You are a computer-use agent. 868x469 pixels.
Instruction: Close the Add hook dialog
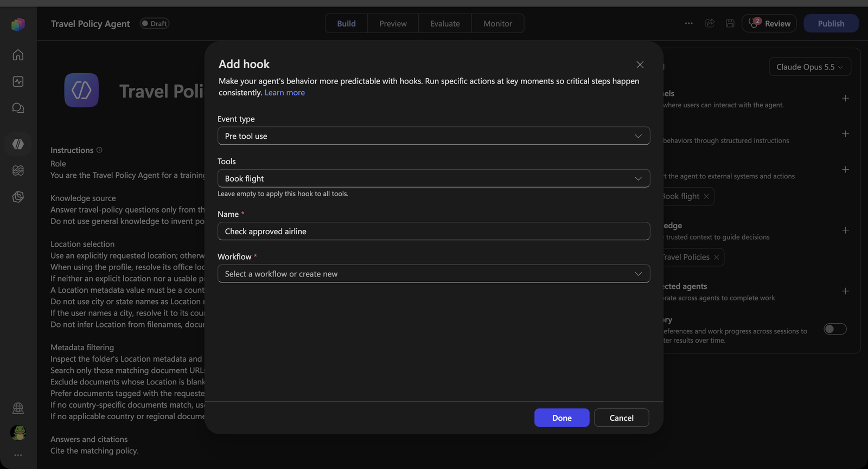pyautogui.click(x=640, y=65)
